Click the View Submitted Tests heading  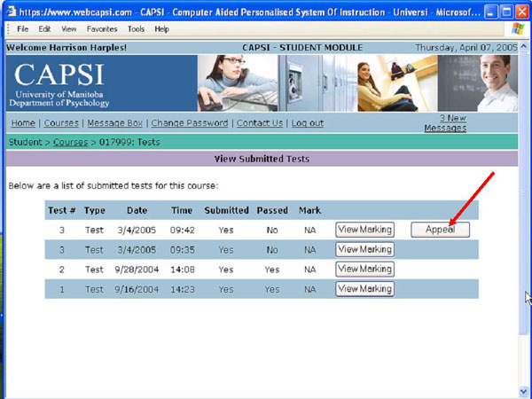click(x=262, y=159)
